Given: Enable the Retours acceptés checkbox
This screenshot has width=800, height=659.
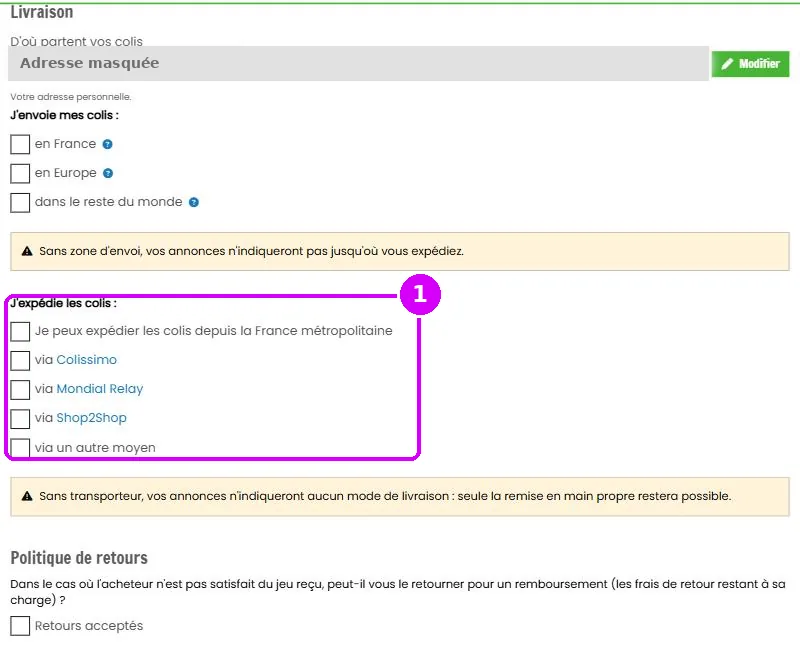Looking at the screenshot, I should pyautogui.click(x=20, y=626).
